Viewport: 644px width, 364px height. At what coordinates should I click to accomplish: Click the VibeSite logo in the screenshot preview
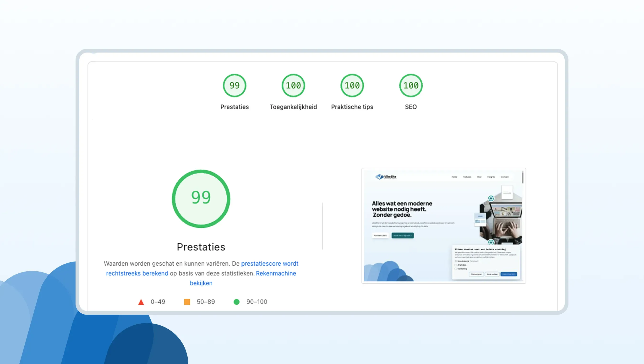point(386,177)
